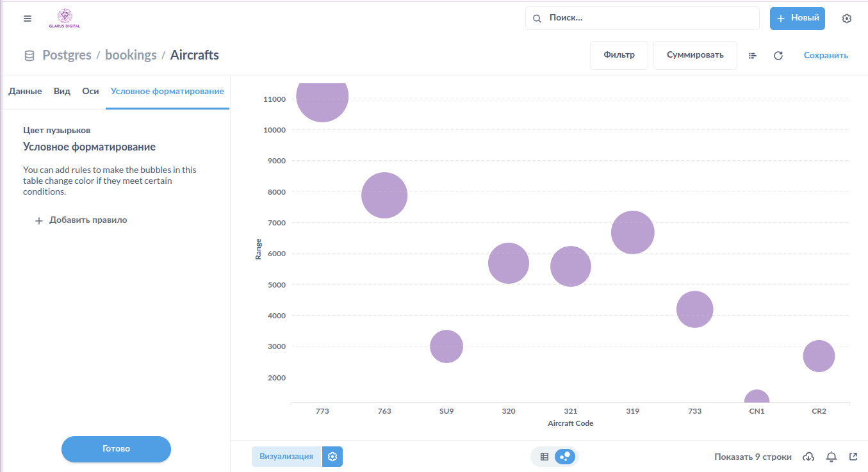Open visualization settings gear icon

point(332,457)
